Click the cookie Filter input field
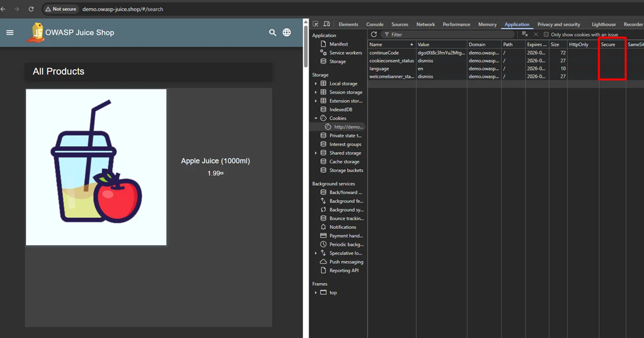This screenshot has width=644, height=338. [447, 34]
